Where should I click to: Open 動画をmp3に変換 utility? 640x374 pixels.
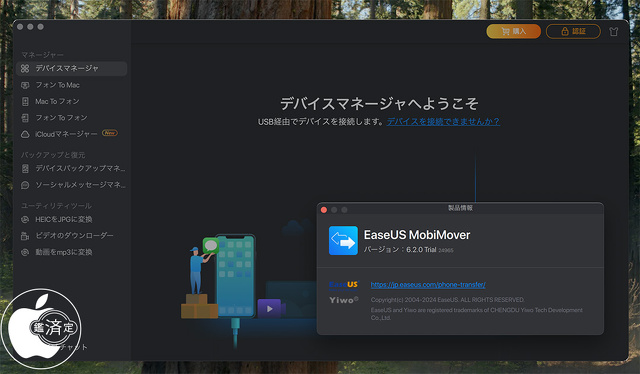(x=71, y=252)
